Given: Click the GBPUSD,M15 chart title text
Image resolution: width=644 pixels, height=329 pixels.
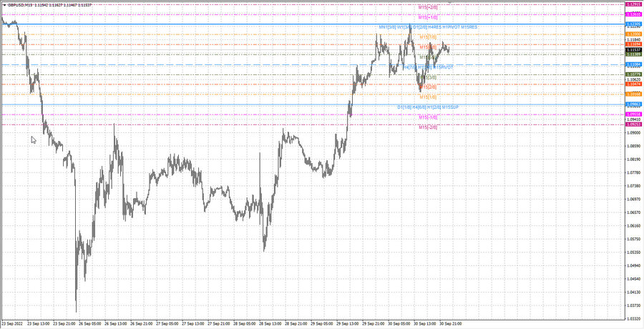Looking at the screenshot, I should [x=21, y=4].
